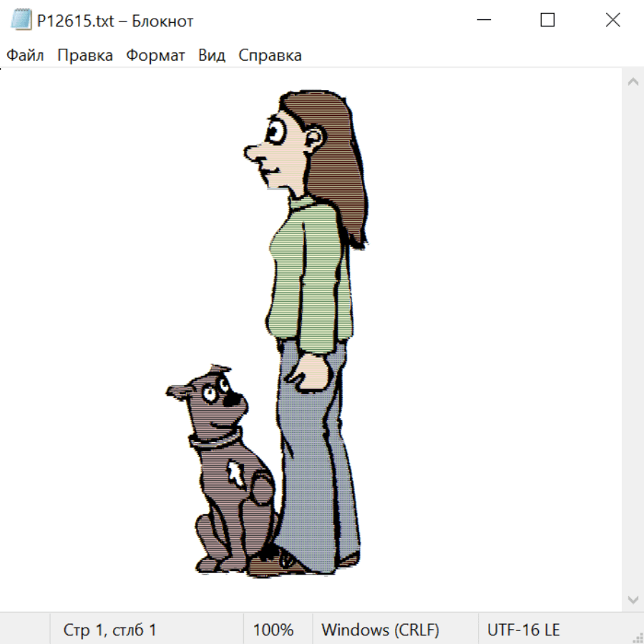644x644 pixels.
Task: Click the Стр 1, стлб 1 position indicator
Action: click(x=109, y=630)
